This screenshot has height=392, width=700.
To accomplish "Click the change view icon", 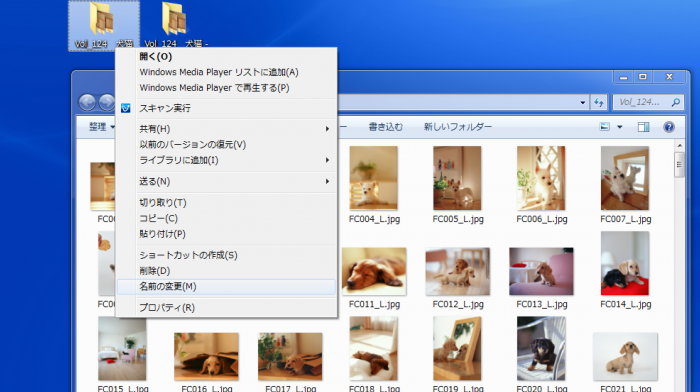I will click(x=604, y=127).
